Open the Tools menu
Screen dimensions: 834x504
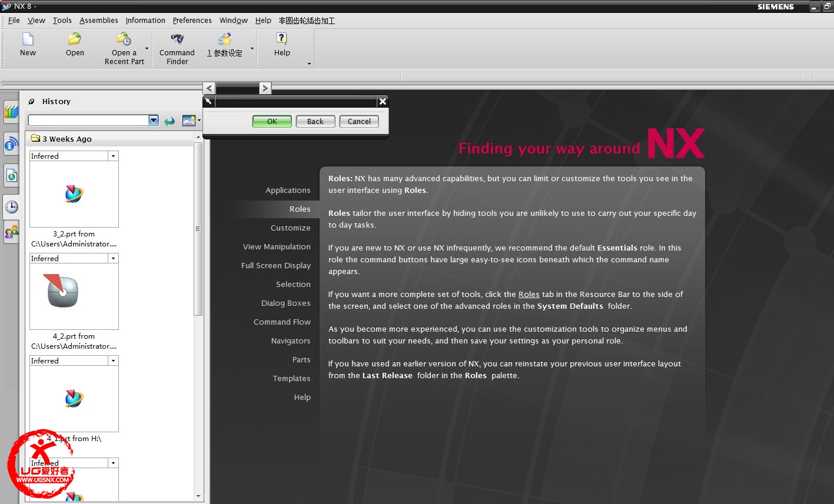(x=62, y=20)
